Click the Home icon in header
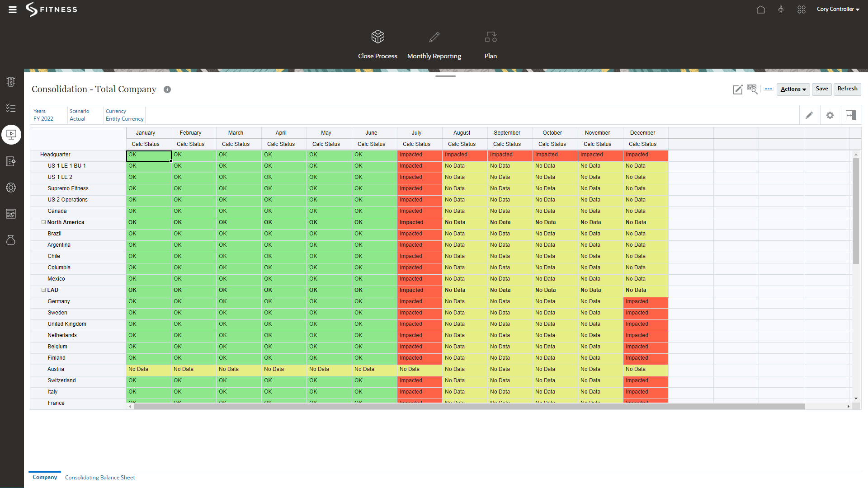The height and width of the screenshot is (488, 868). (x=761, y=9)
